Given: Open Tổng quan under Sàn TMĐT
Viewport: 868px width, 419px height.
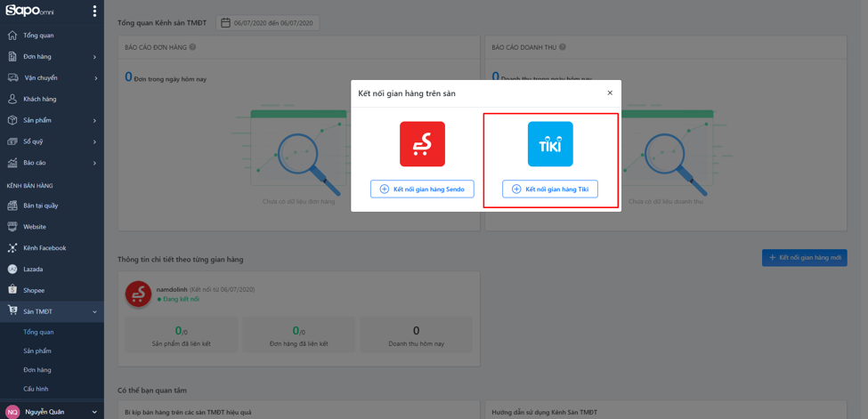Looking at the screenshot, I should click(39, 332).
